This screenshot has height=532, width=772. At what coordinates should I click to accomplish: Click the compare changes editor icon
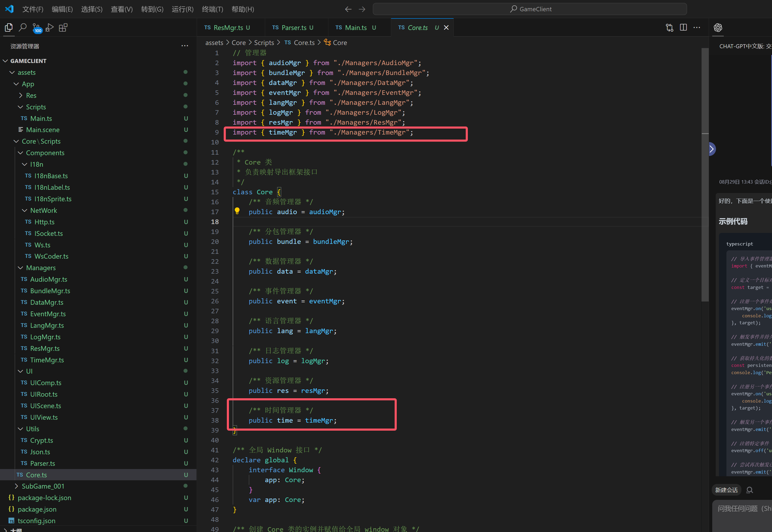(x=669, y=27)
